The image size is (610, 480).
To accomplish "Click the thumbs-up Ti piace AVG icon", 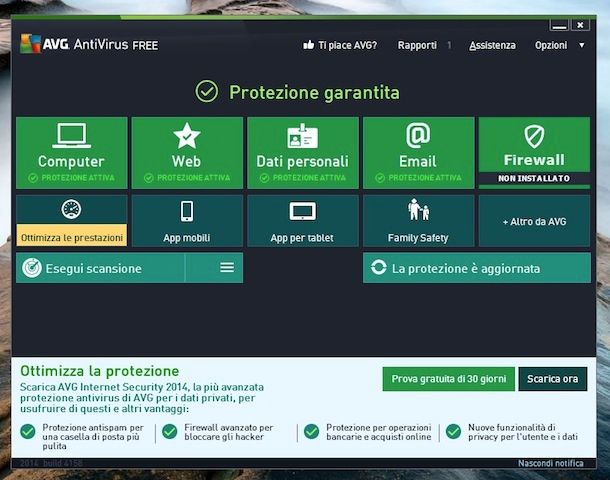I will (x=309, y=45).
